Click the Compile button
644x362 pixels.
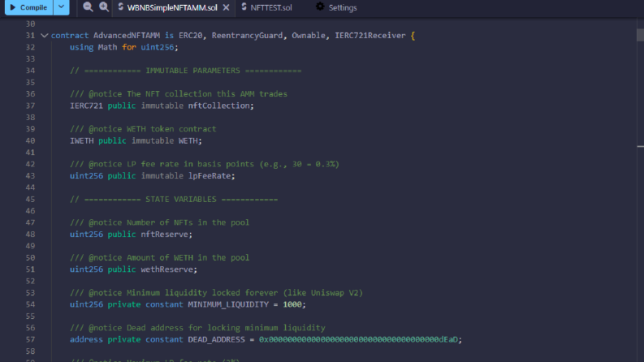(28, 7)
